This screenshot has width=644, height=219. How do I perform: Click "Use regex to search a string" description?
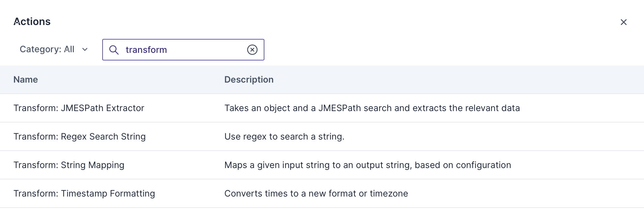[x=284, y=136]
